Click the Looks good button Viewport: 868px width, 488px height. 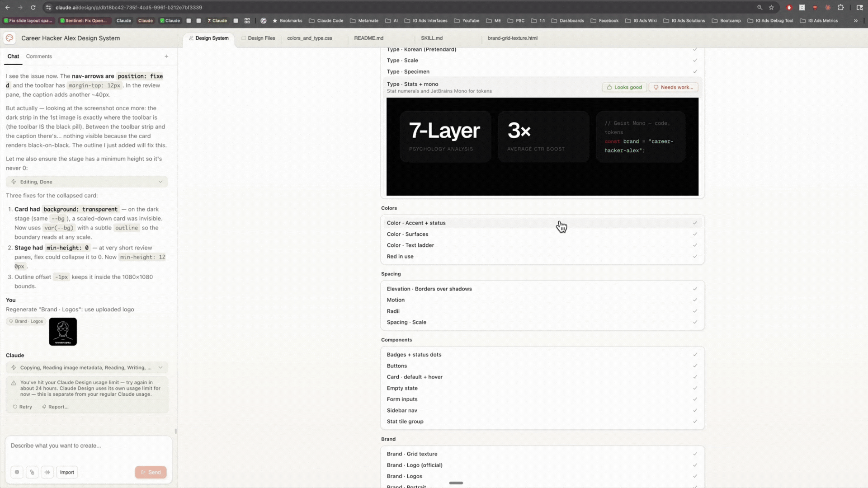click(x=624, y=87)
